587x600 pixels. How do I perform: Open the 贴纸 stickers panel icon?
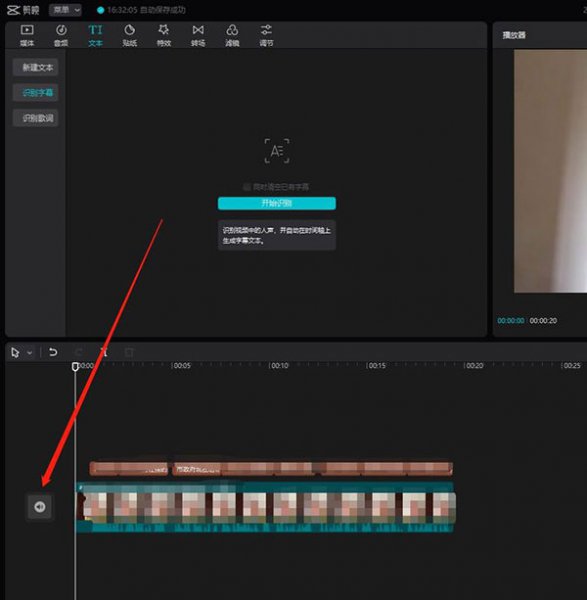pyautogui.click(x=129, y=35)
